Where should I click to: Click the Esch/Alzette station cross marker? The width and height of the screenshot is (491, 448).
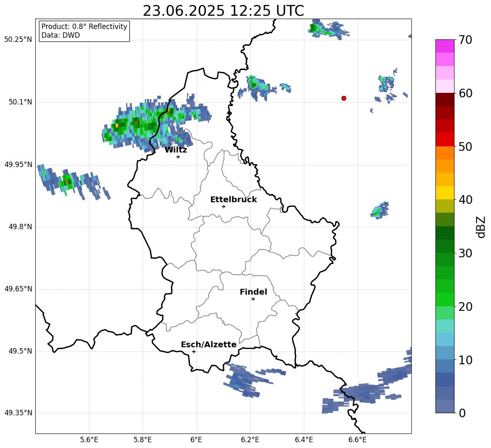[194, 351]
